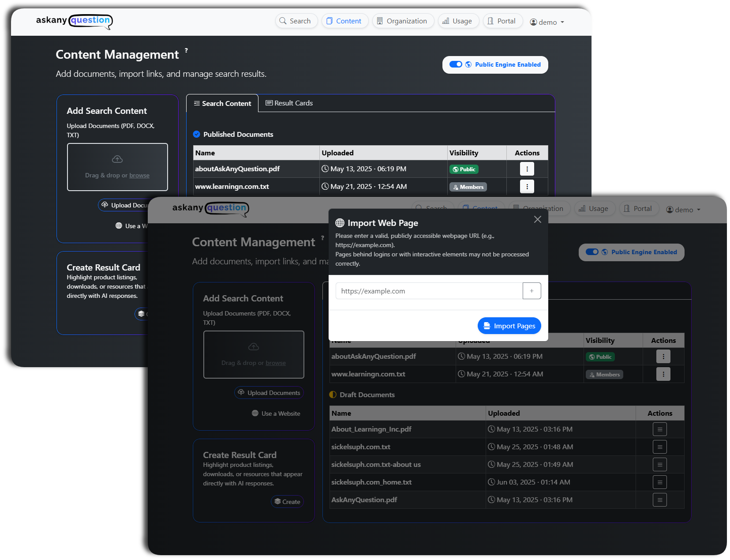The height and width of the screenshot is (560, 730).
Task: Toggle Public Engine Enabled switch in back window
Action: (x=456, y=64)
